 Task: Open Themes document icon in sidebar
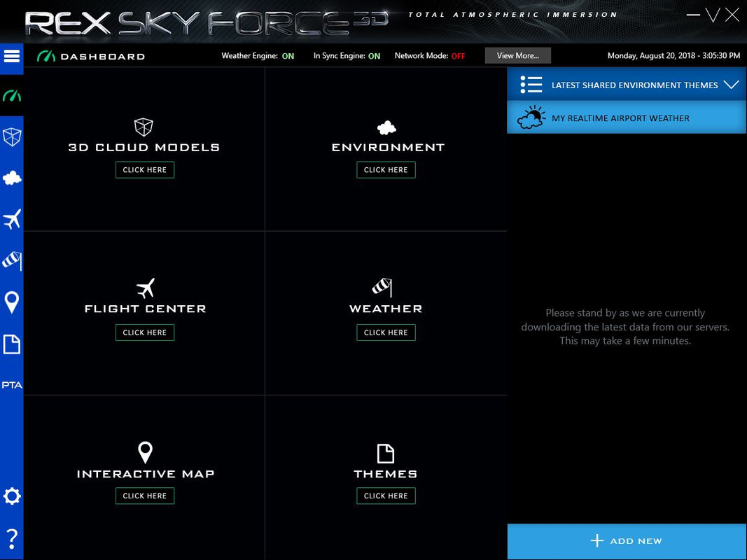point(11,344)
